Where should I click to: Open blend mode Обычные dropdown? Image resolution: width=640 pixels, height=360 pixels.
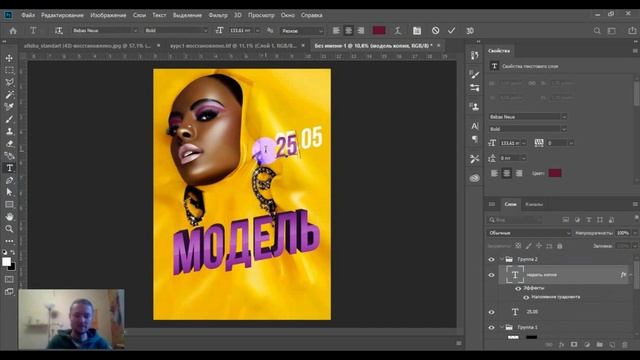[529, 233]
